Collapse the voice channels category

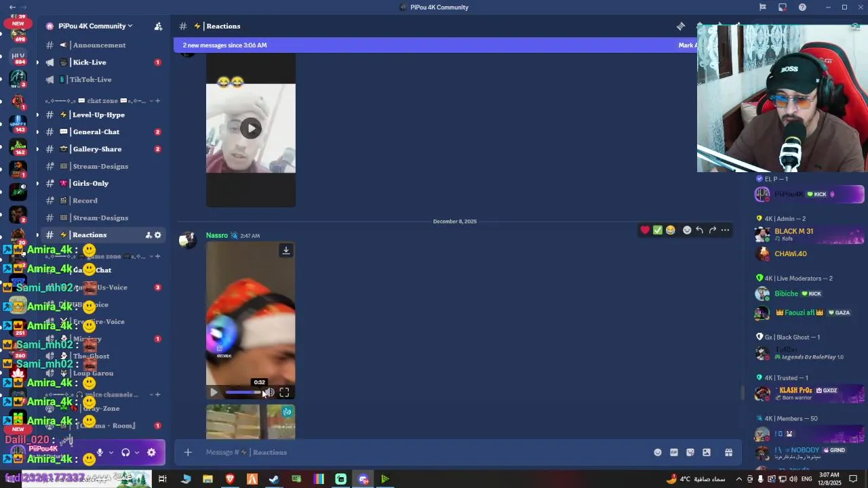pyautogui.click(x=151, y=394)
